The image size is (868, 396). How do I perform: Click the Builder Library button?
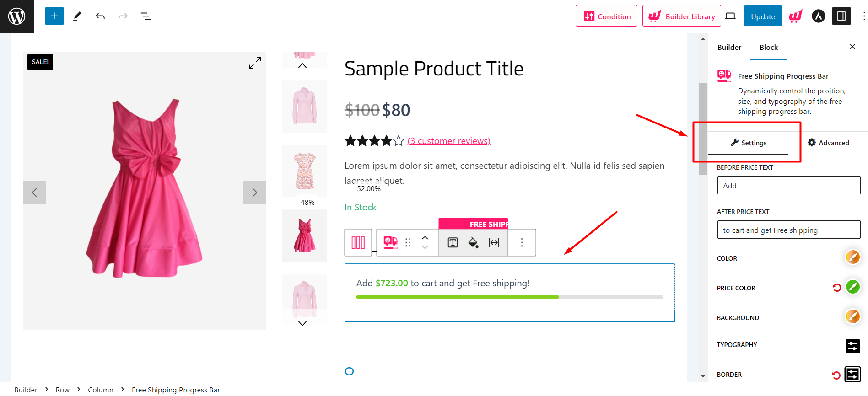(x=681, y=16)
